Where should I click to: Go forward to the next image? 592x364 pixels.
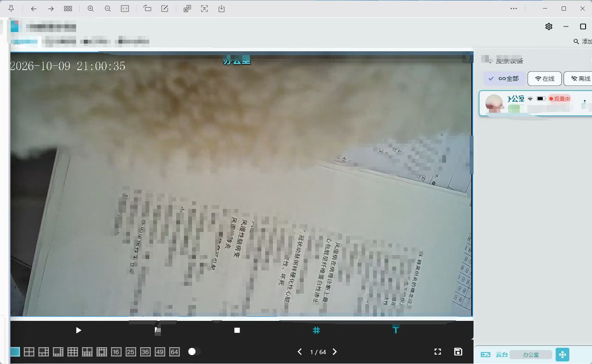click(51, 9)
